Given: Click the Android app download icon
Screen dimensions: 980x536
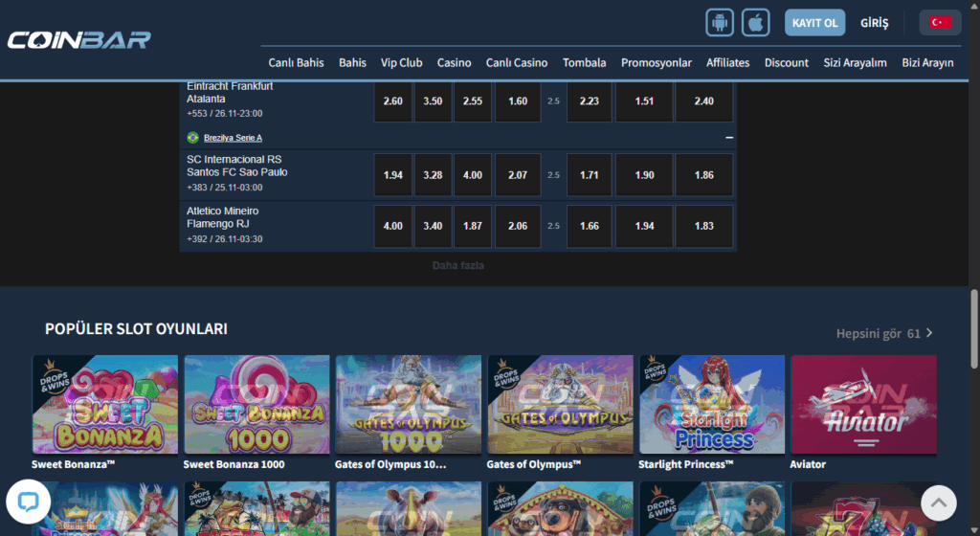Looking at the screenshot, I should click(x=720, y=22).
